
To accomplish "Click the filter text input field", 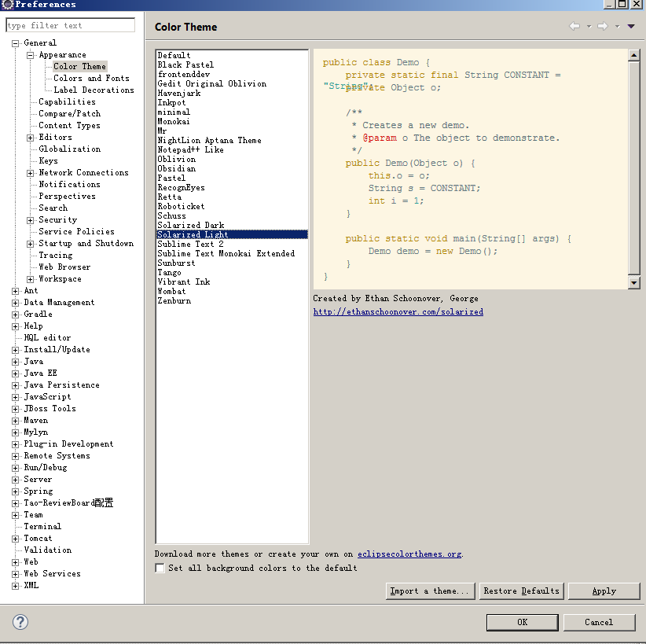I will tap(70, 25).
